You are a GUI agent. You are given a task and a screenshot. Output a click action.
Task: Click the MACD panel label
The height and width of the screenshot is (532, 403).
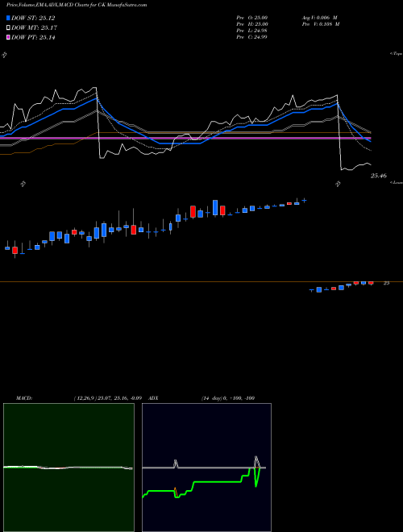click(x=23, y=398)
